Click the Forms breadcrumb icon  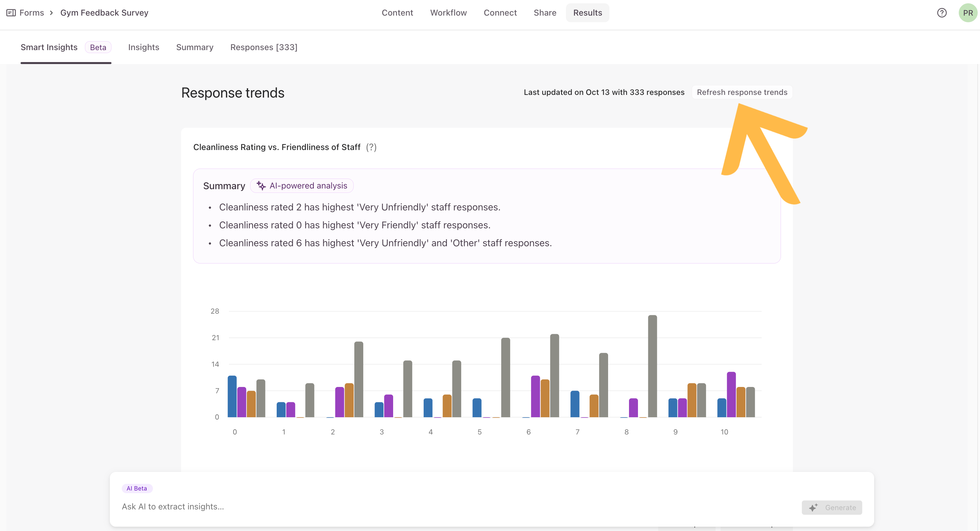(11, 13)
